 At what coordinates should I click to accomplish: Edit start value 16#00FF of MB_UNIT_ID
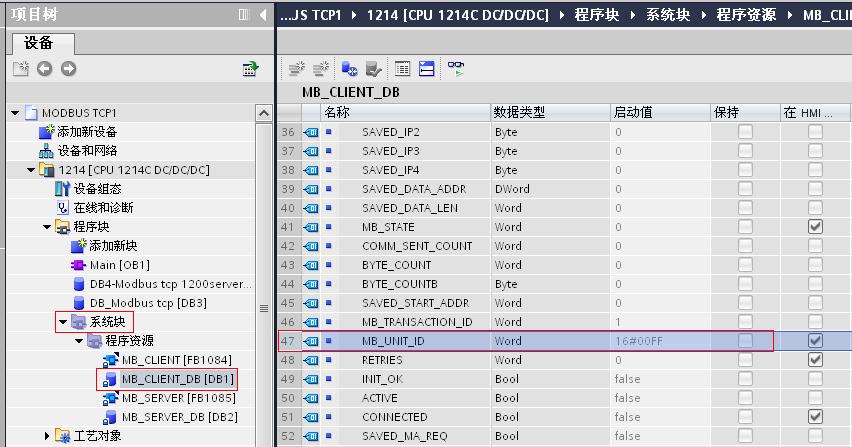pyautogui.click(x=660, y=341)
